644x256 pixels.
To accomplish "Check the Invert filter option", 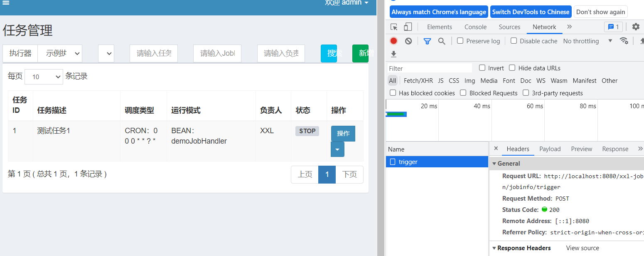I will (x=482, y=68).
